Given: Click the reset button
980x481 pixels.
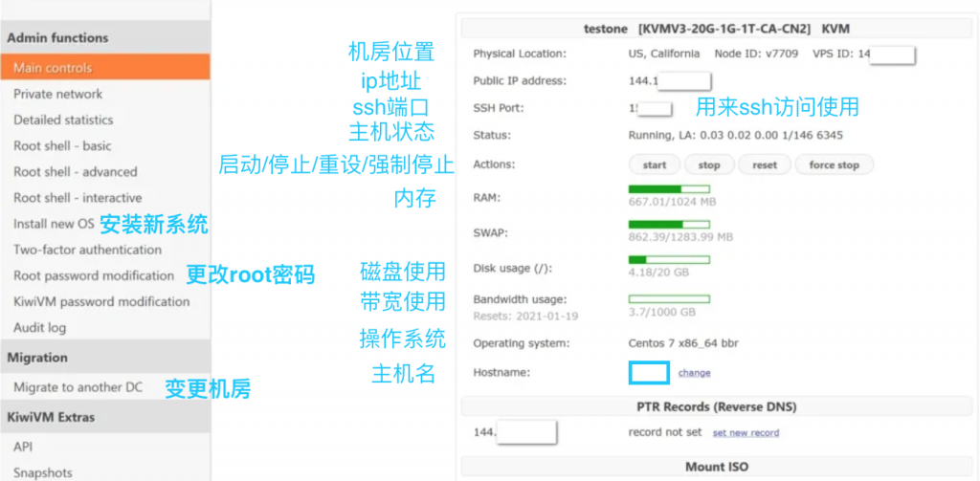Looking at the screenshot, I should coord(764,164).
